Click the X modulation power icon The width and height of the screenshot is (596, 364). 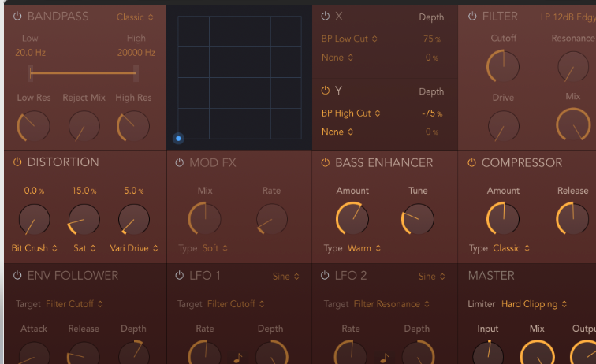tap(325, 17)
